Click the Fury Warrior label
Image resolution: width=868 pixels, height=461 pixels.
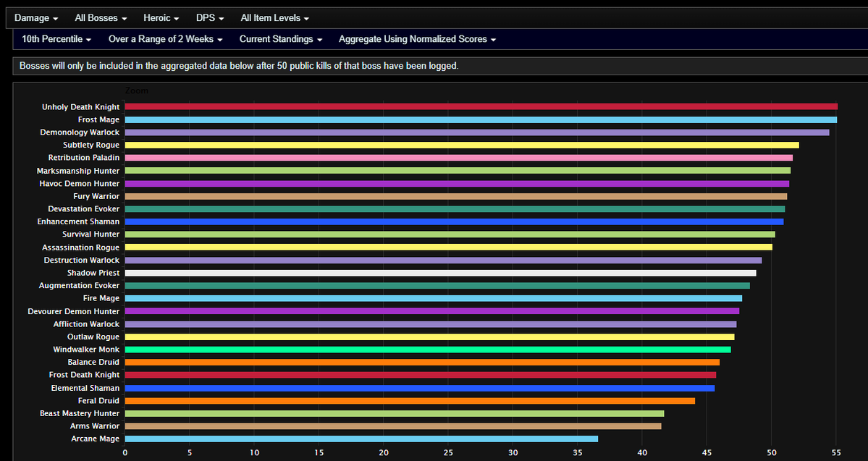(x=96, y=196)
